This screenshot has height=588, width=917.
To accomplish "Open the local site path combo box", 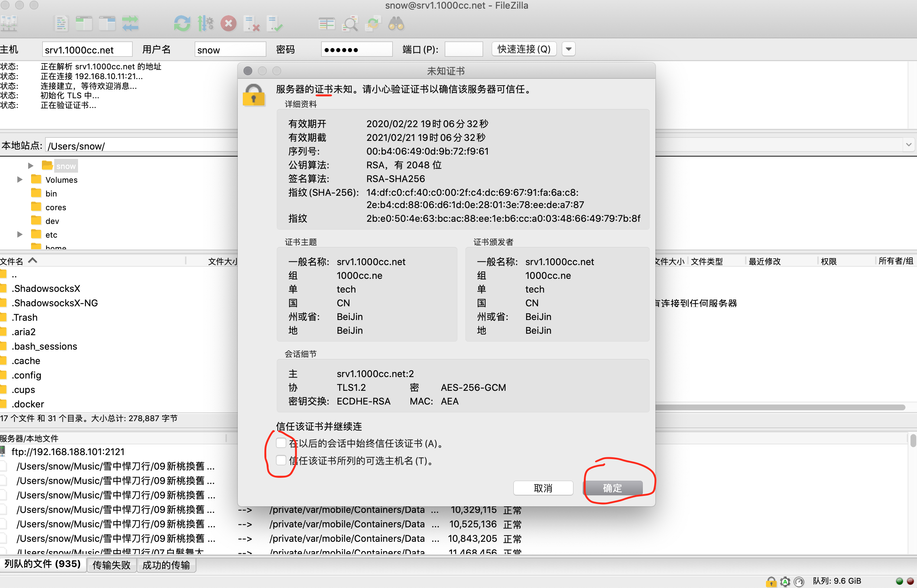I will (x=141, y=146).
